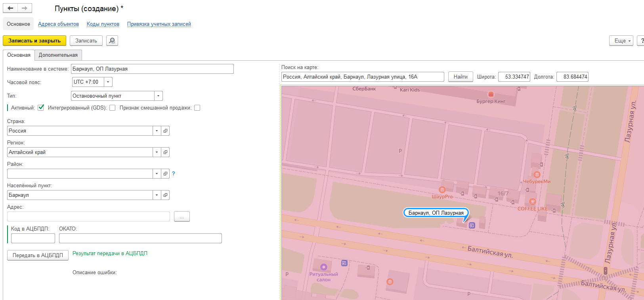Tick the Признак смешанной продажи checkbox

pyautogui.click(x=197, y=108)
